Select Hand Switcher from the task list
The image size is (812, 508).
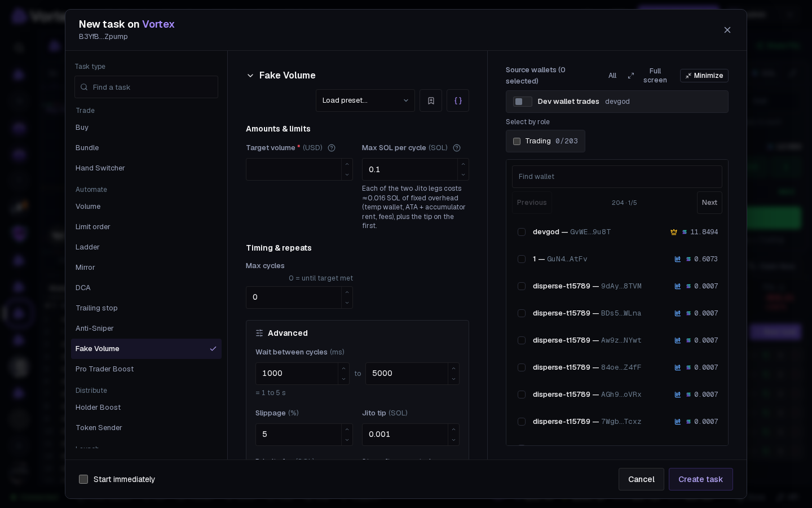click(x=147, y=168)
